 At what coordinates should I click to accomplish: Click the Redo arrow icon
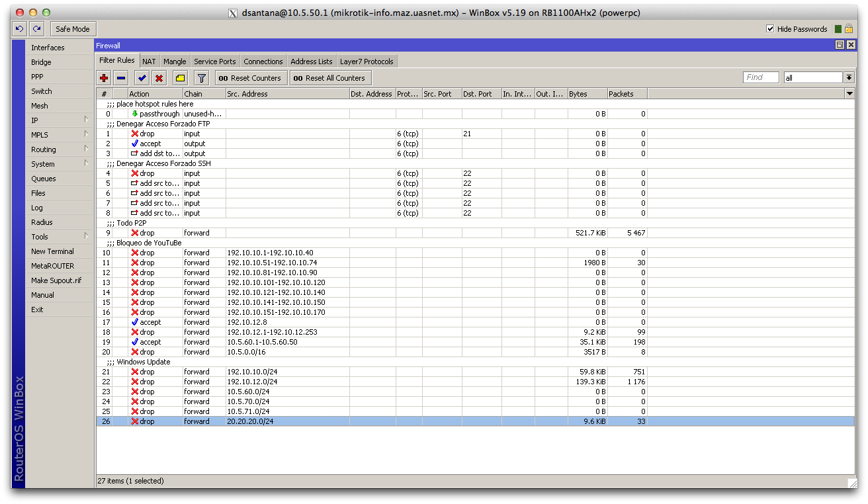pos(37,29)
